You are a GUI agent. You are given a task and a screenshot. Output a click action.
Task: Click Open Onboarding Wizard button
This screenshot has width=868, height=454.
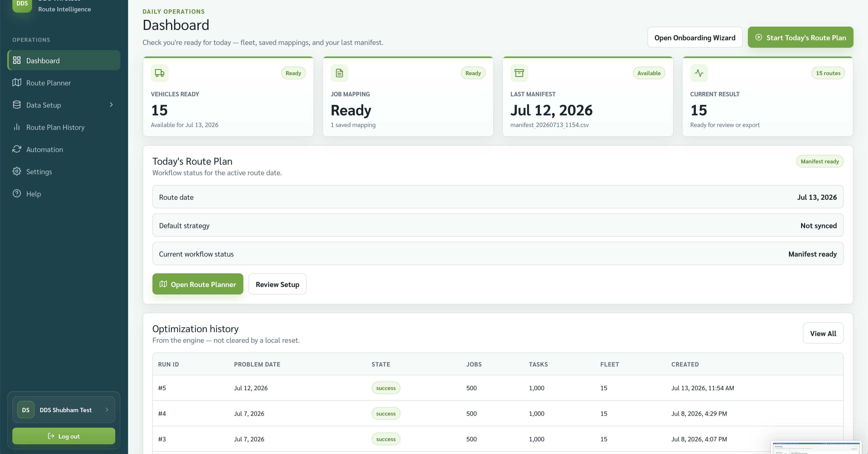[x=695, y=37]
